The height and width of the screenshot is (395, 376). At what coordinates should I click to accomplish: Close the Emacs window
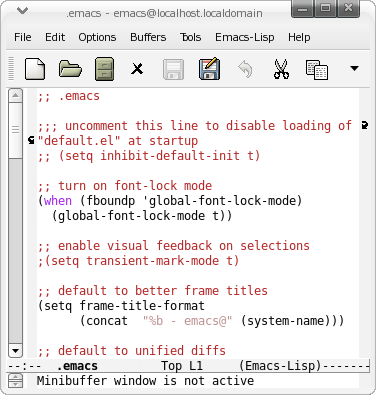348,8
